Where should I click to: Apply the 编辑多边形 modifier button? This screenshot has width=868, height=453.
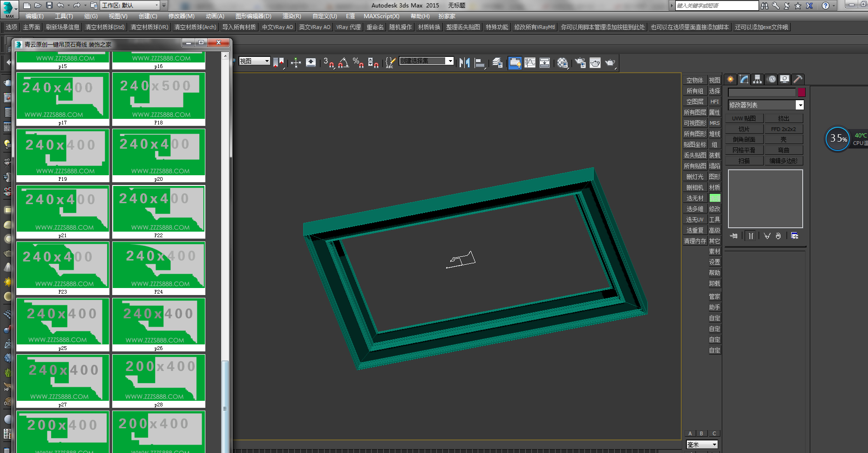tap(784, 161)
